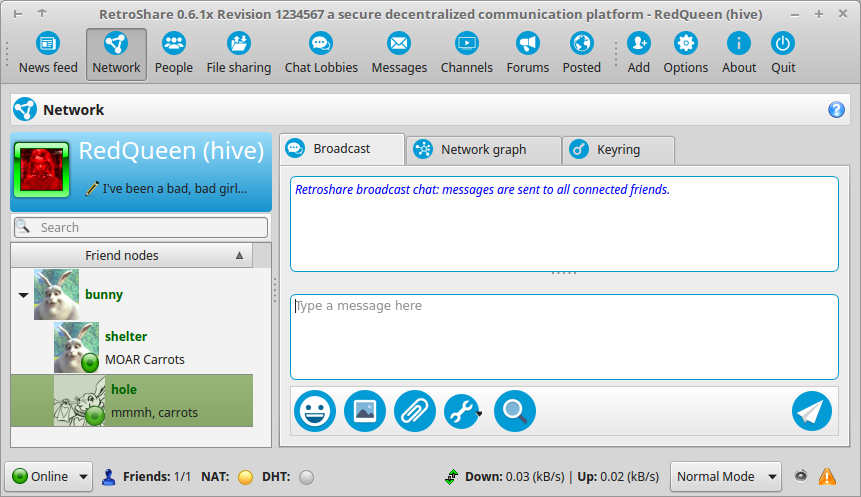The image size is (861, 497).
Task: Open the Online status dropdown
Action: pyautogui.click(x=49, y=476)
